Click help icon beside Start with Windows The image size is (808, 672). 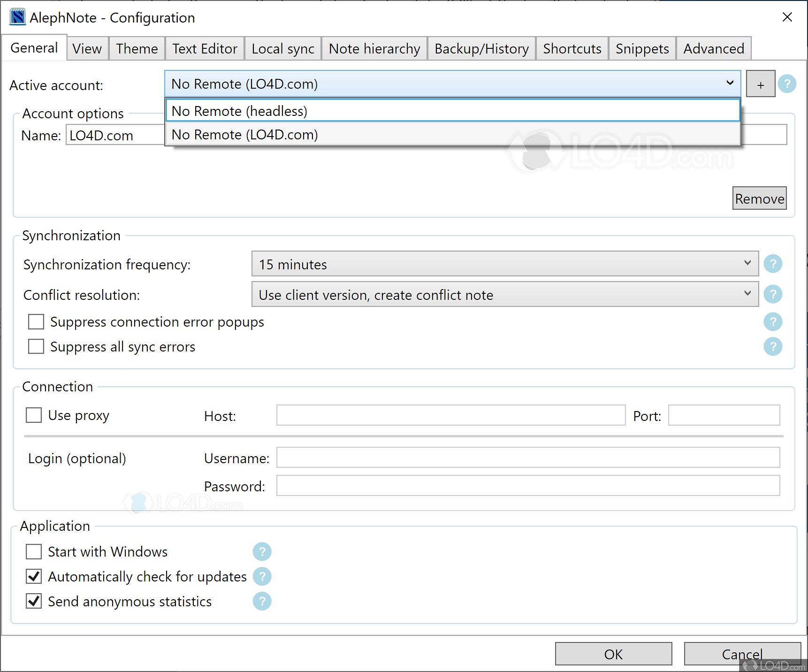(x=262, y=552)
